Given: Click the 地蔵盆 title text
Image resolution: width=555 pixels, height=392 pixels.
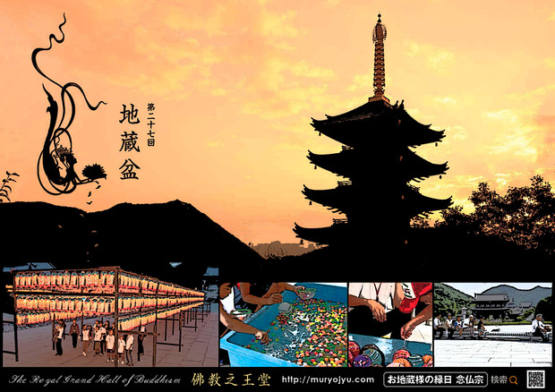Looking at the screenshot, I should coord(128,141).
